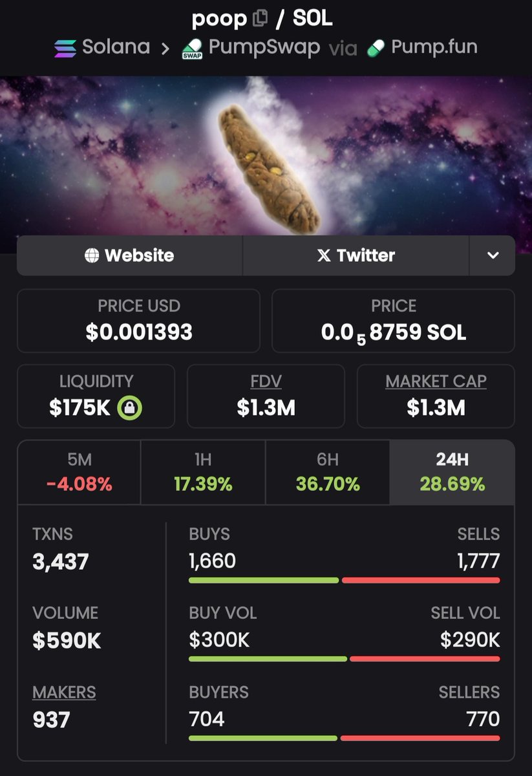This screenshot has height=776, width=532.
Task: Click the underlined FDV label
Action: point(266,382)
